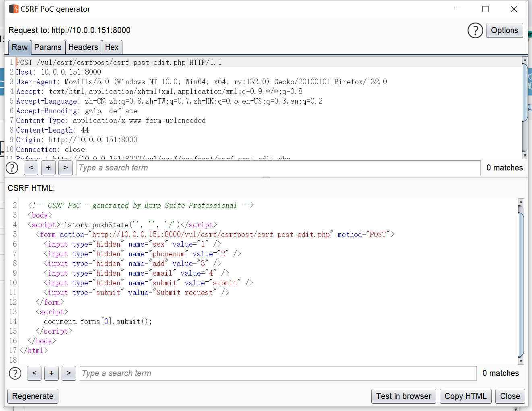Click the Origin header line
This screenshot has width=532, height=411.
click(x=77, y=140)
